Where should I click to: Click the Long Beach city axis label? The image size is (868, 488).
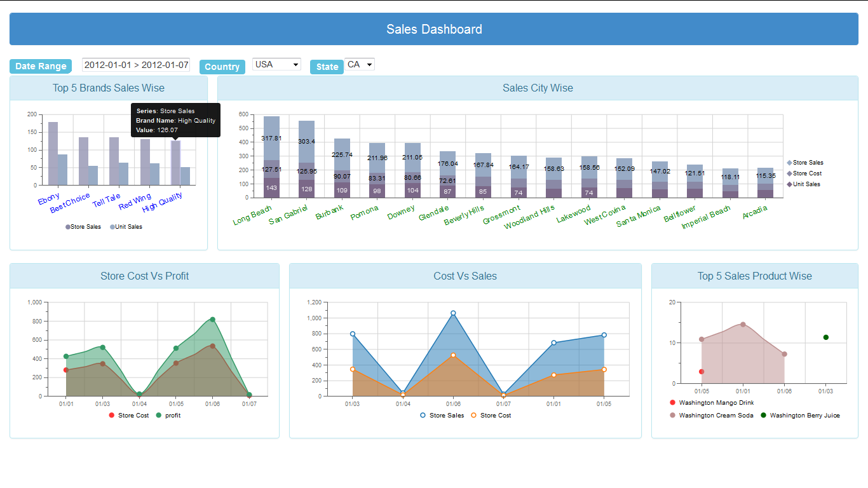252,215
